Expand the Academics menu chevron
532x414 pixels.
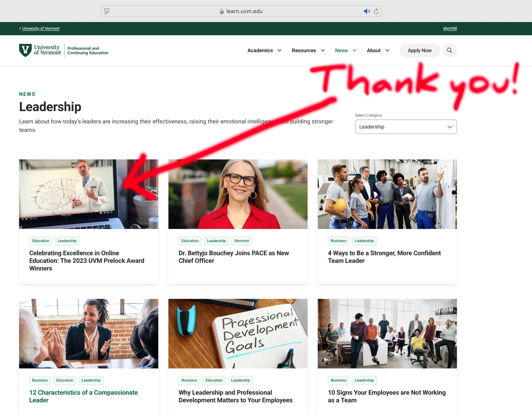click(x=280, y=50)
